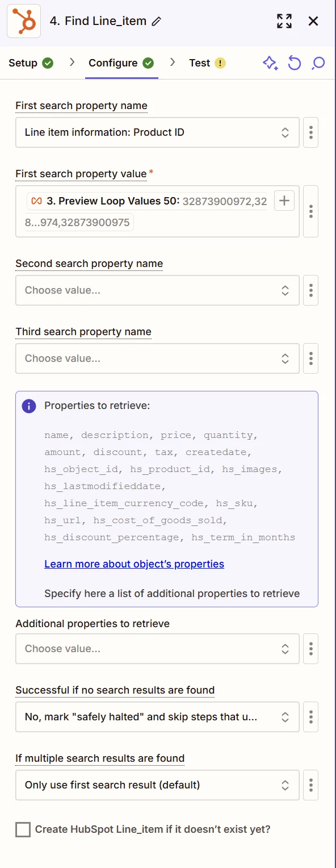Click the undo refresh arrow icon
Viewport: 336px width, 868px height.
294,63
